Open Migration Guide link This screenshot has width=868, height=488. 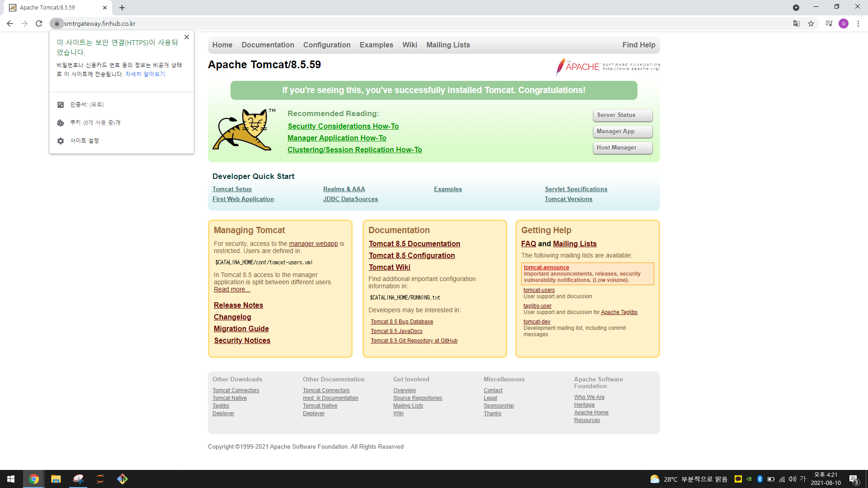pyautogui.click(x=241, y=329)
